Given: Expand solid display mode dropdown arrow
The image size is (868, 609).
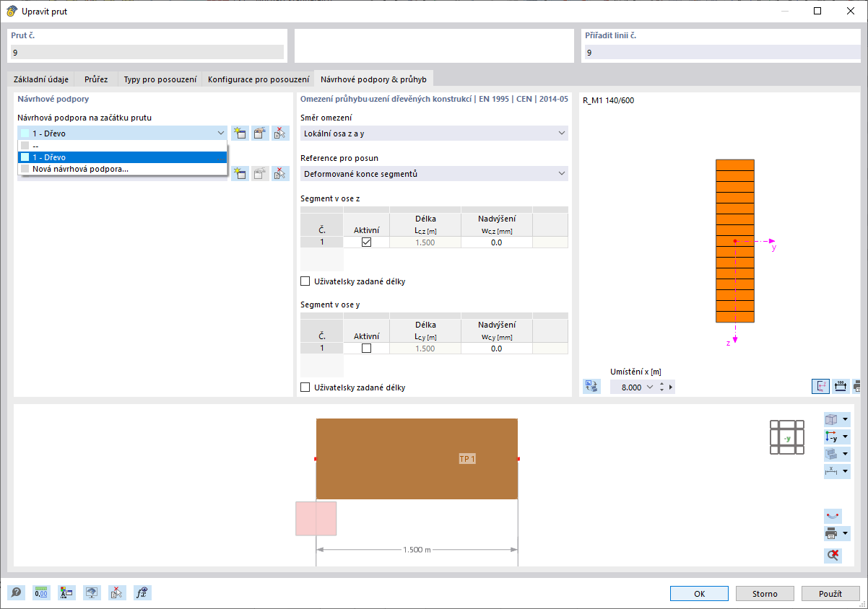Looking at the screenshot, I should click(x=845, y=454).
